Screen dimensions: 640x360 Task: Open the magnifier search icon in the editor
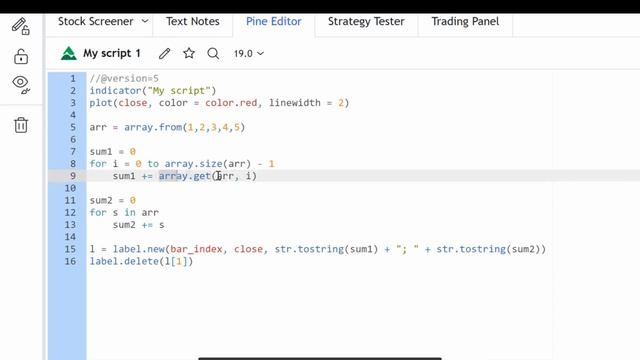[x=213, y=53]
